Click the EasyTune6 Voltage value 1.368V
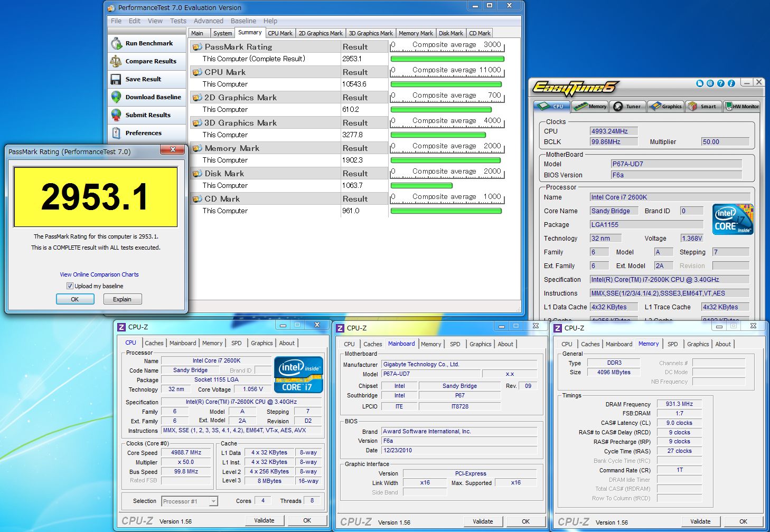This screenshot has width=770, height=532. [691, 238]
